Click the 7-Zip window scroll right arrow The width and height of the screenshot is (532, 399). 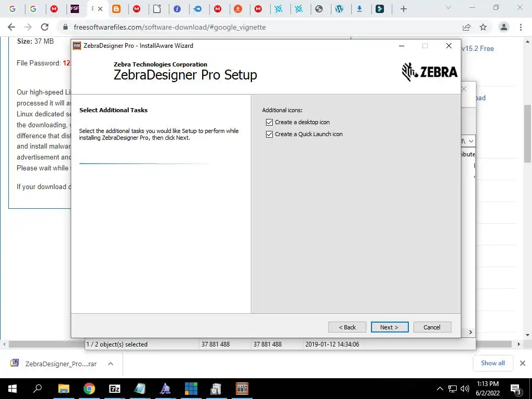point(471,332)
